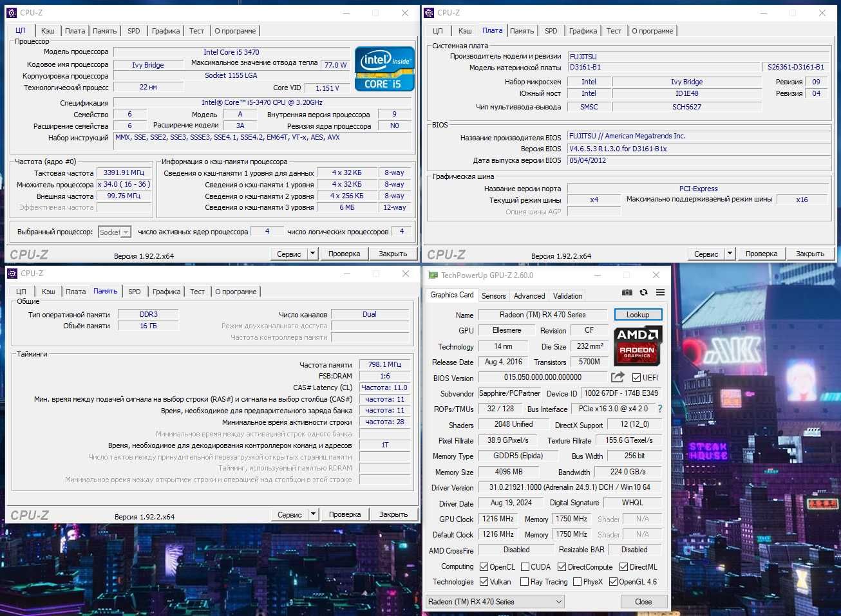Switch to Sensors tab in GPU-Z
Screen dimensions: 841x616
pyautogui.click(x=494, y=296)
